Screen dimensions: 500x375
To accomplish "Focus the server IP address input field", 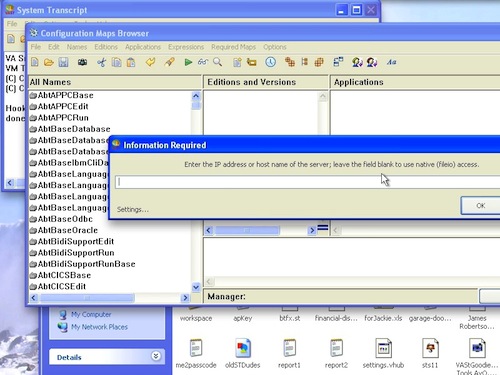I will [x=308, y=182].
